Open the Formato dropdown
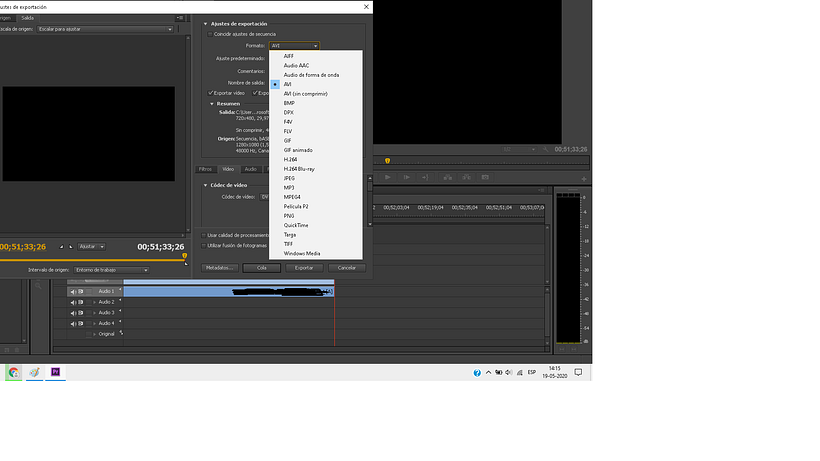The image size is (820, 461). click(294, 46)
